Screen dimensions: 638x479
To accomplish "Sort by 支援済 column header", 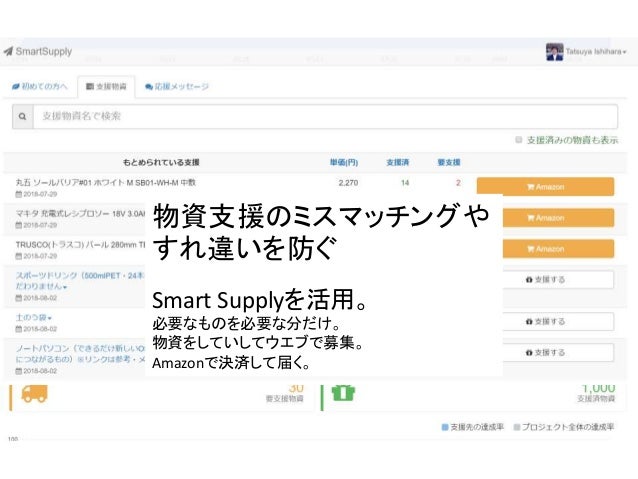I will pos(398,162).
